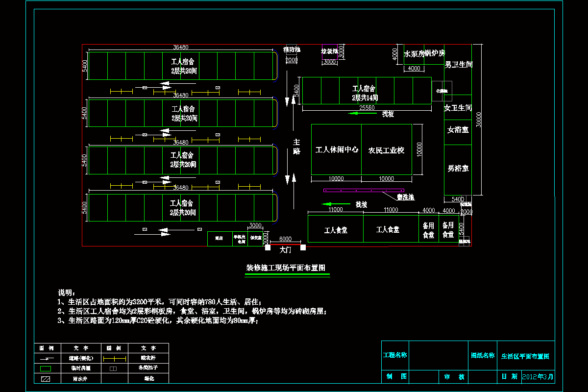Viewport: 588px width, 392px height.
Task: Click the road arrow legend symbol
Action: point(46,359)
